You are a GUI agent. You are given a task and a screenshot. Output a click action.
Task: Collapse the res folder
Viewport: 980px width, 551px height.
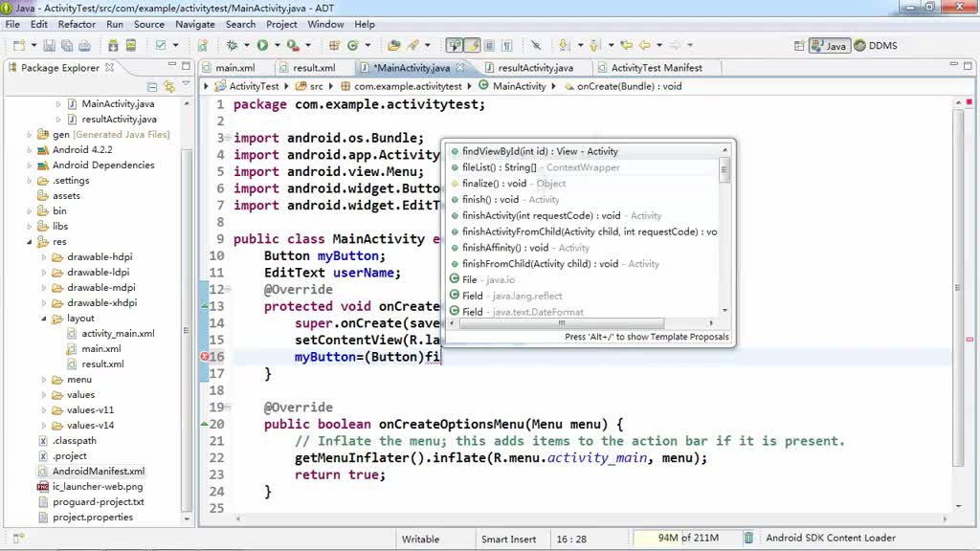coord(29,242)
